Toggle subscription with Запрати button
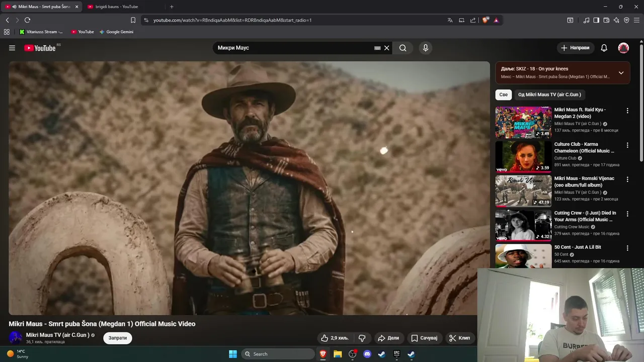The height and width of the screenshot is (362, 644). click(x=118, y=338)
